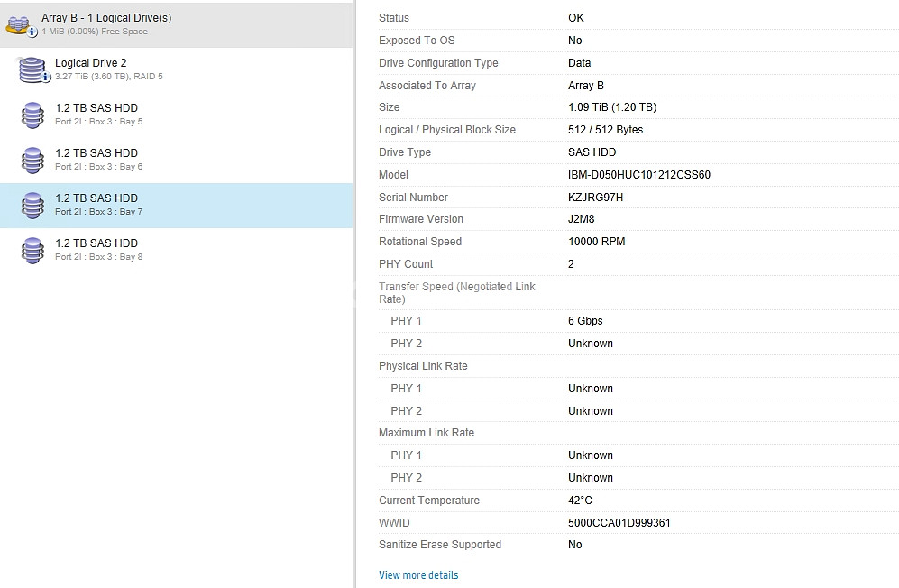Click Drive Configuration Type value Data
The image size is (899, 588).
point(579,62)
